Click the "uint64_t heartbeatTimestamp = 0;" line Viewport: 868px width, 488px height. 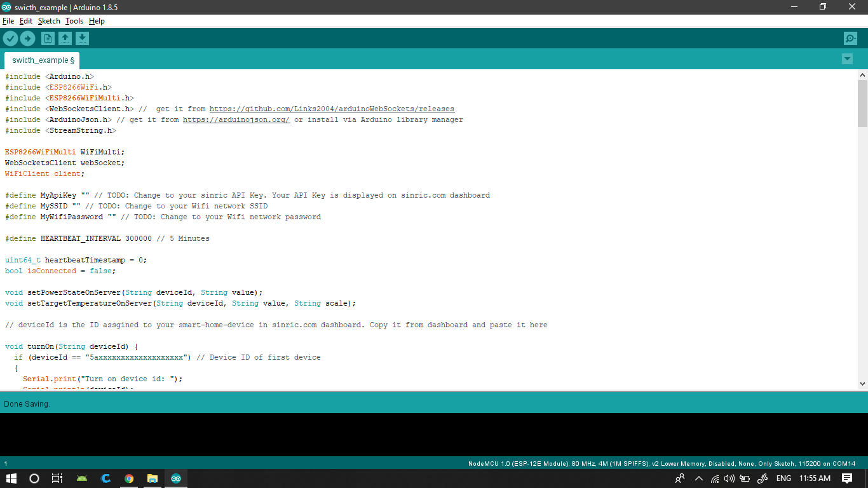[76, 260]
